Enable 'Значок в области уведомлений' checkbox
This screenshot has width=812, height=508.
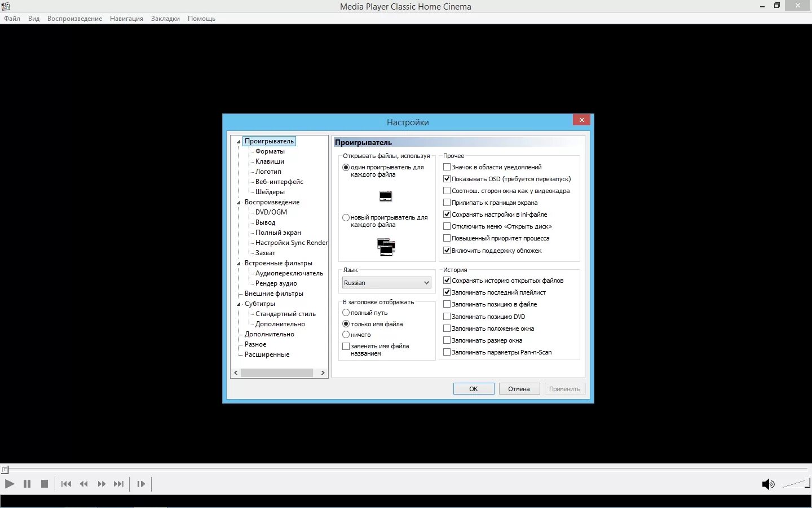pos(447,167)
